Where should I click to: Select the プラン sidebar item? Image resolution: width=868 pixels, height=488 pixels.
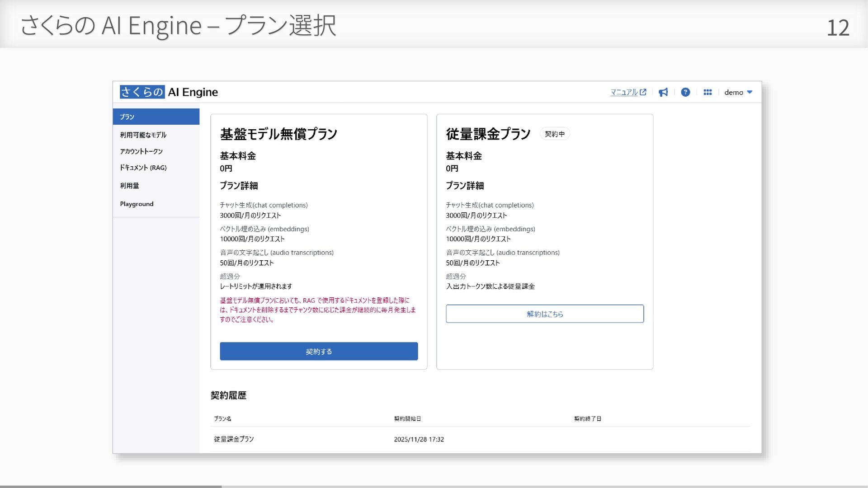tap(156, 117)
